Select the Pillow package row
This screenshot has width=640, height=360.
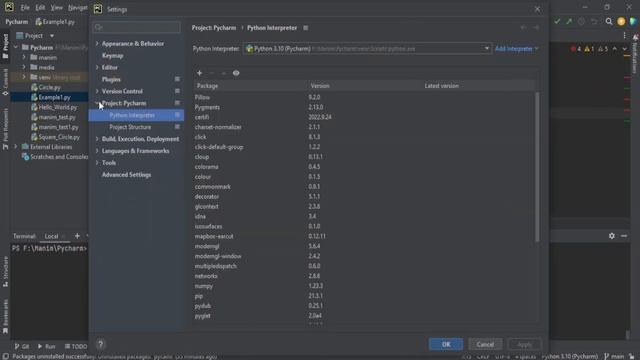[364, 97]
